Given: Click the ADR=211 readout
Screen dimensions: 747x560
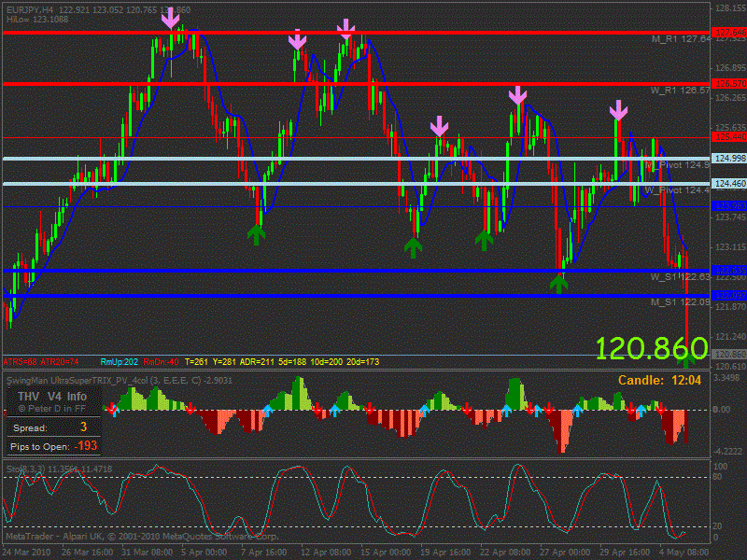Looking at the screenshot, I should (257, 362).
